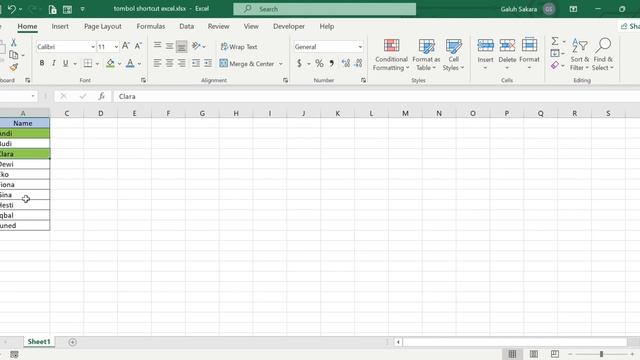
Task: Decrease indent icon
Action: 196,63
